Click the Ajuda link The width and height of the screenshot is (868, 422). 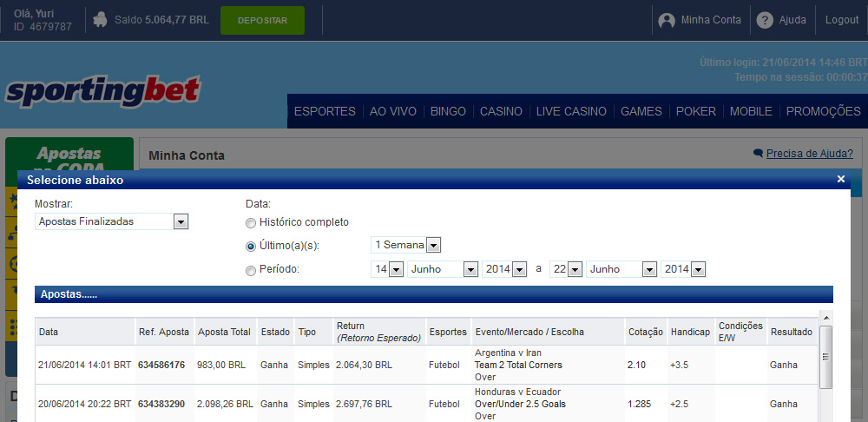(792, 20)
